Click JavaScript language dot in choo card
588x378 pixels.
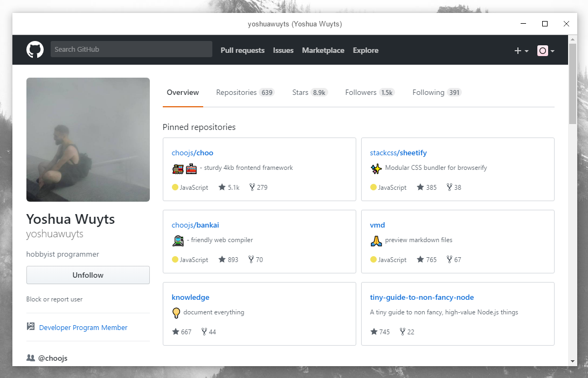[175, 187]
